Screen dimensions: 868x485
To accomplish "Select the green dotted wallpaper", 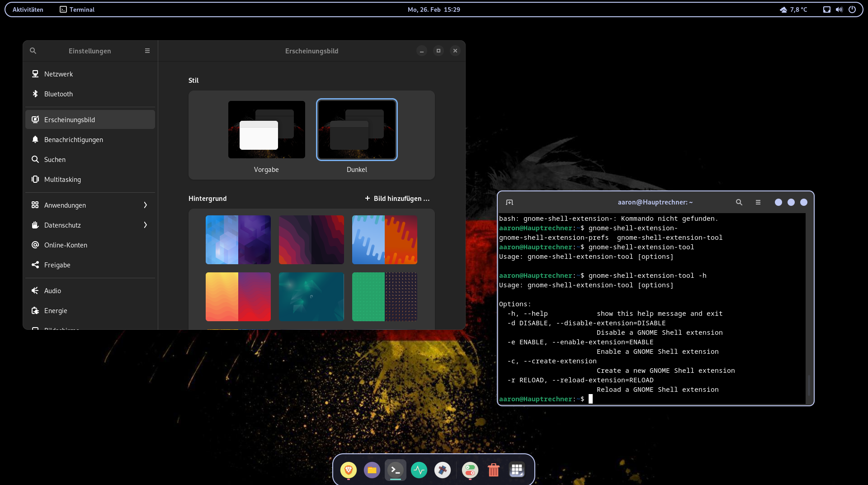I will pyautogui.click(x=385, y=296).
